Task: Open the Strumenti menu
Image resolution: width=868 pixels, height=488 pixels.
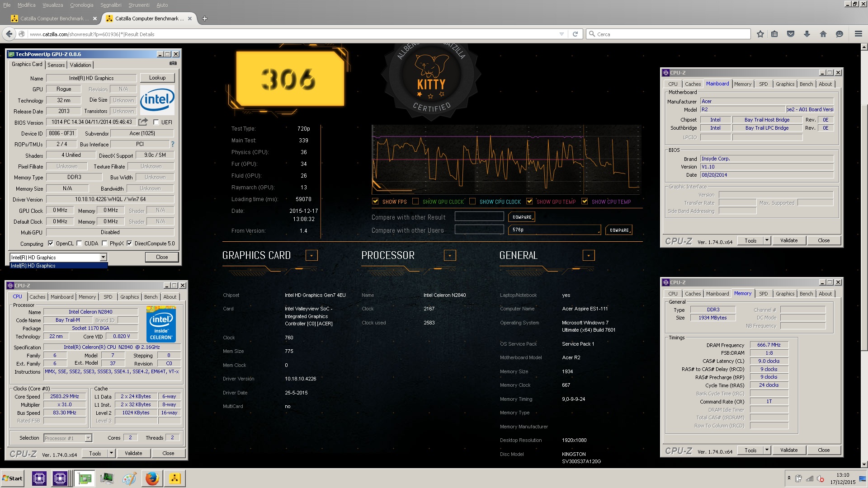Action: coord(139,5)
